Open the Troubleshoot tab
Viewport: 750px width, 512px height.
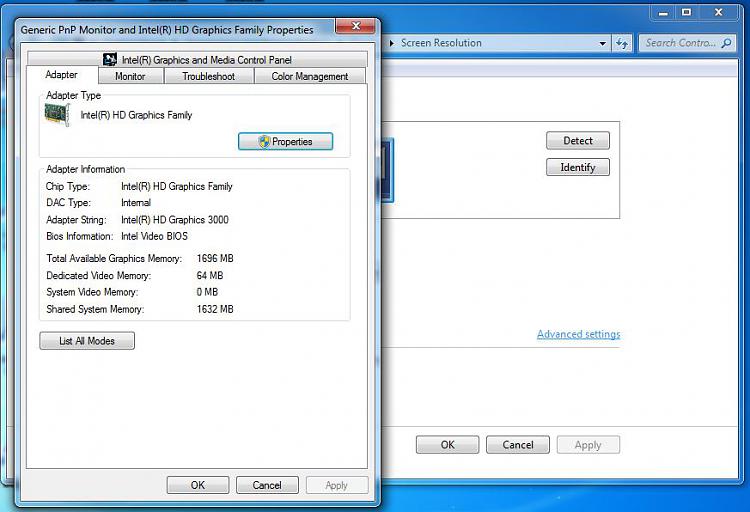tap(209, 77)
